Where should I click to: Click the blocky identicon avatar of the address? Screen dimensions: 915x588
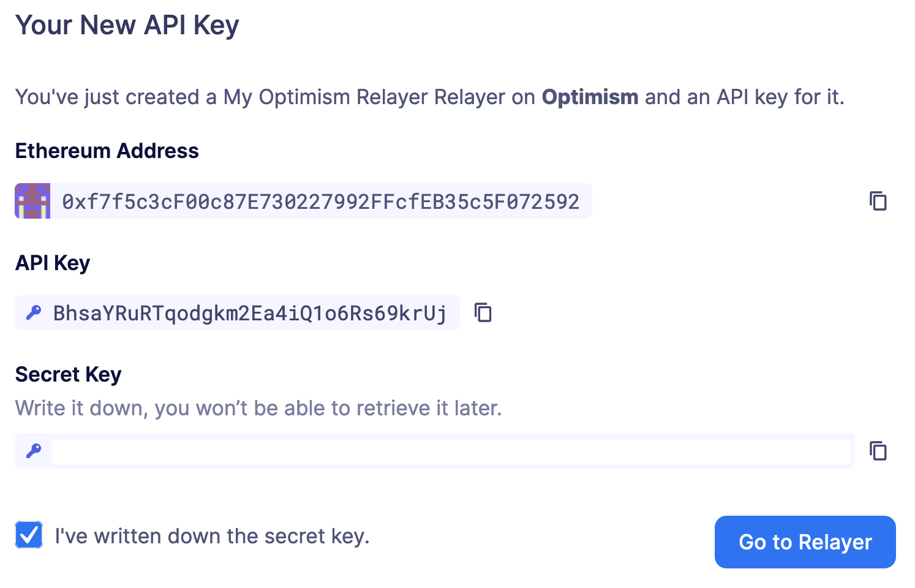click(x=32, y=201)
